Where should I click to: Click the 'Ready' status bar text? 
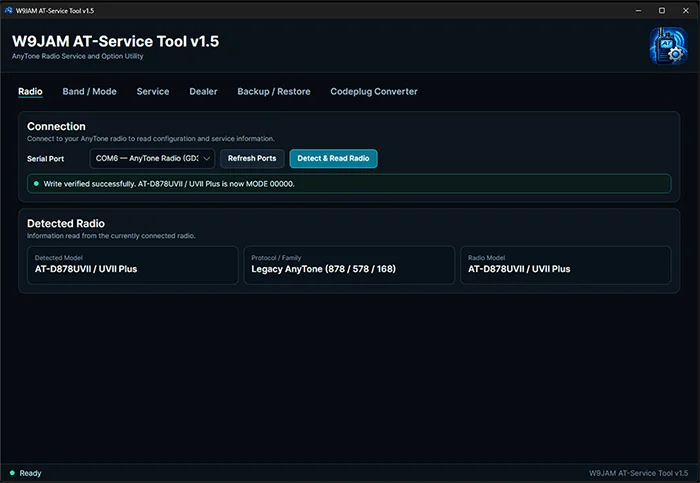(x=30, y=473)
